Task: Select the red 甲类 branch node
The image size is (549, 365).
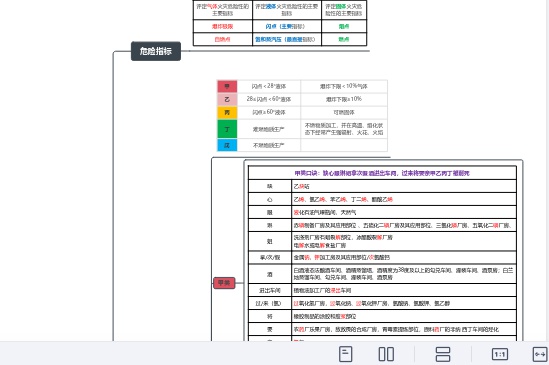Action: coord(224,283)
